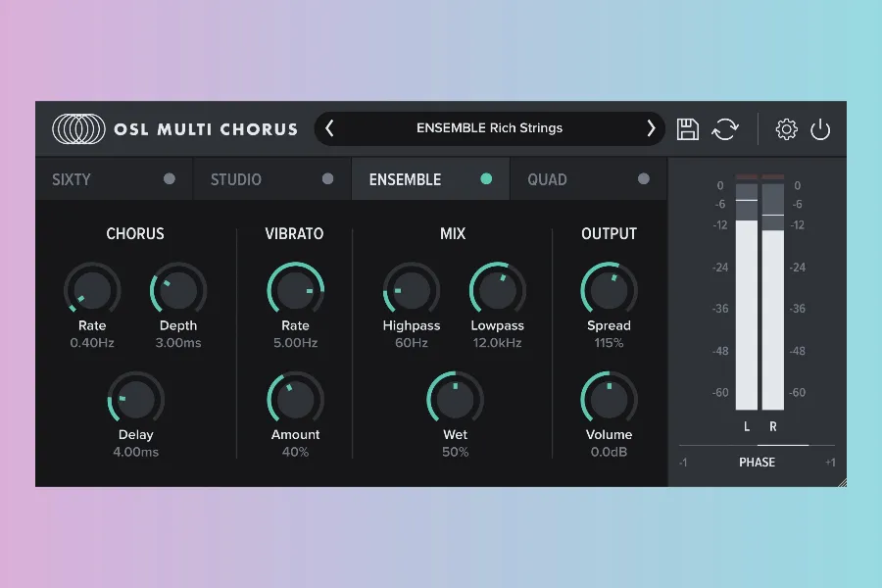Click the Output Spread knob
Viewport: 882px width, 588px height.
click(609, 290)
